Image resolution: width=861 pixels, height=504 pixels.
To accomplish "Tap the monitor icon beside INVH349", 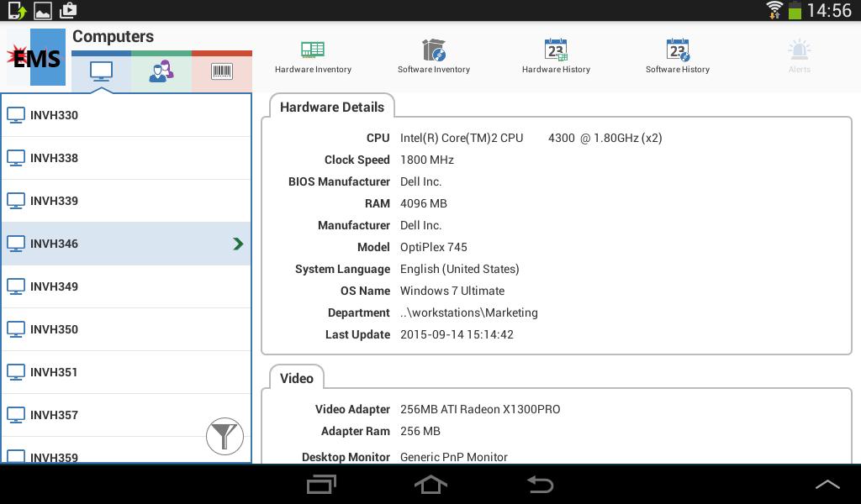I will (16, 286).
